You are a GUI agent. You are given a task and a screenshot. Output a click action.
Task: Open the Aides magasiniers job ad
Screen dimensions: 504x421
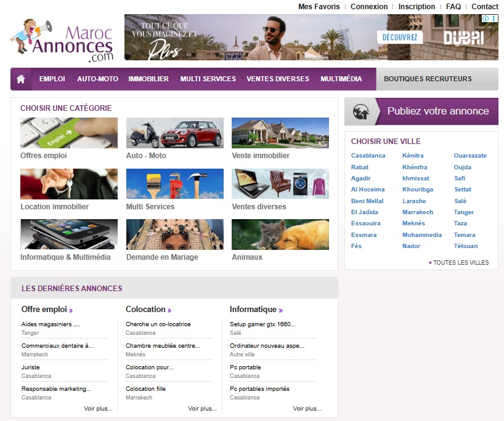(51, 324)
